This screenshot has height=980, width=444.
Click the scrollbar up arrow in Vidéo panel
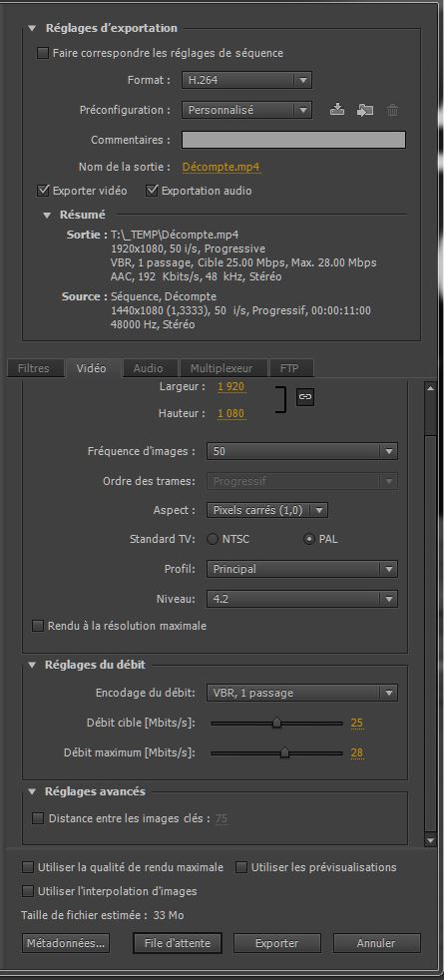430,388
